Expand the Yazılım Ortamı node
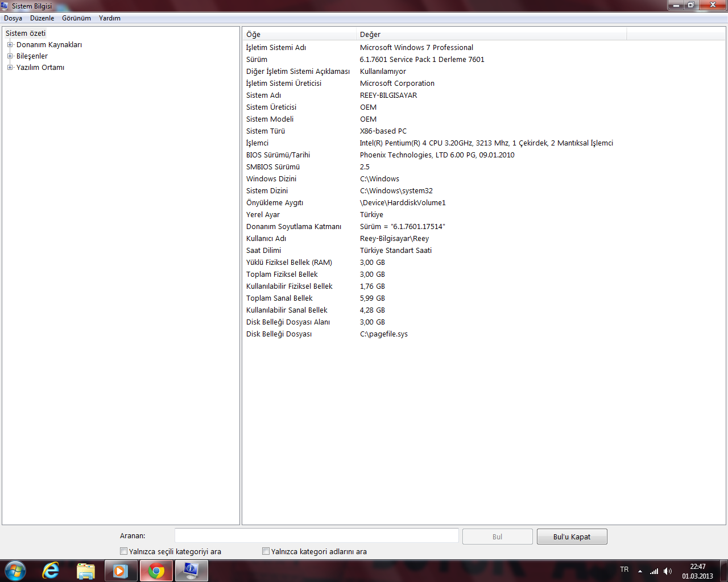 (x=10, y=68)
